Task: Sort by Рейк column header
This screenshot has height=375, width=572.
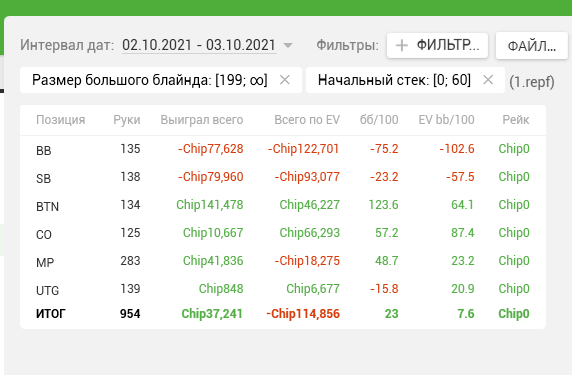Action: click(x=515, y=120)
